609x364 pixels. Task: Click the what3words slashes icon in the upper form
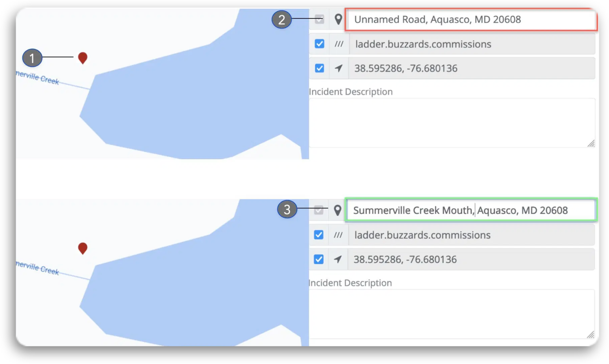click(x=339, y=44)
